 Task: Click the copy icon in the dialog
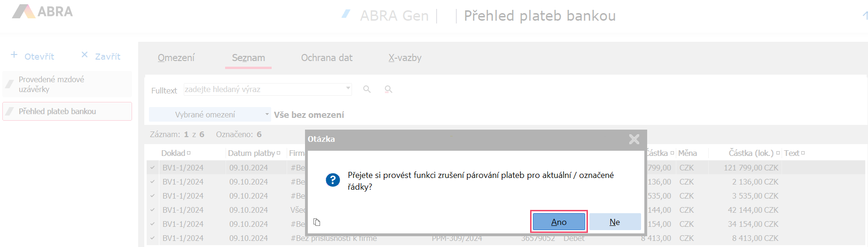pos(317,222)
